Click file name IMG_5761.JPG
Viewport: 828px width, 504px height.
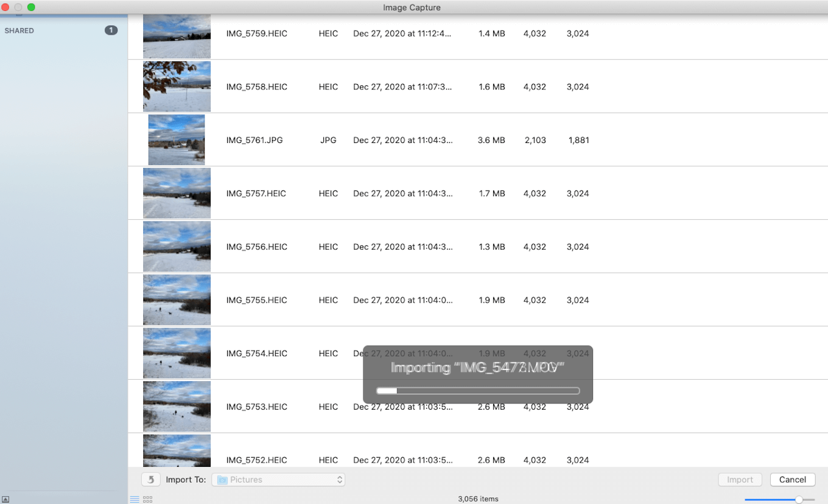tap(254, 140)
